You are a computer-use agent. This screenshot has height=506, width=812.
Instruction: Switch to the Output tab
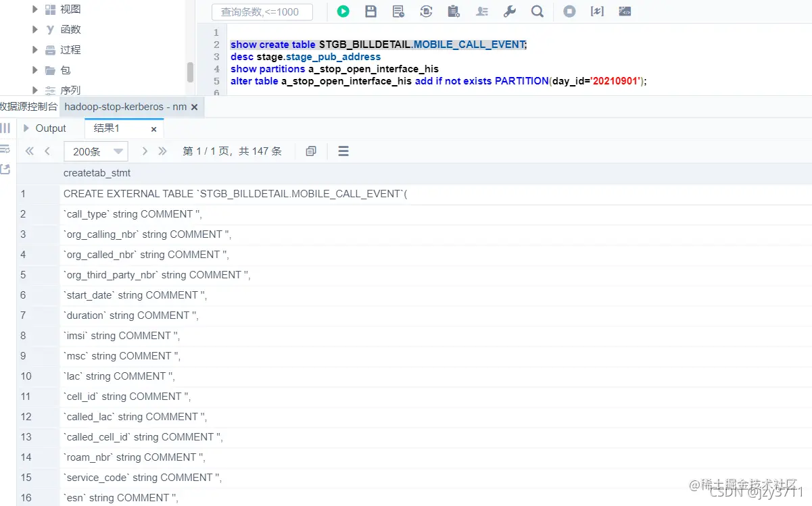(x=51, y=128)
